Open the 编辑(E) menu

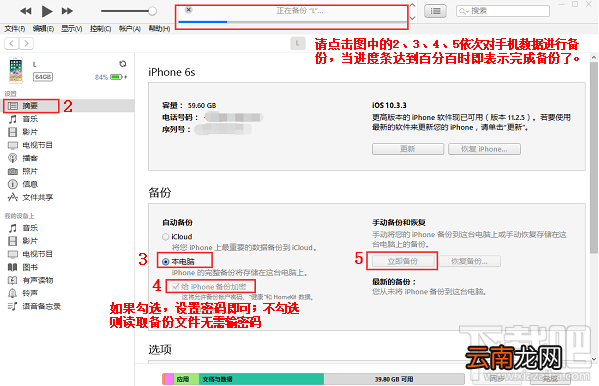click(43, 29)
